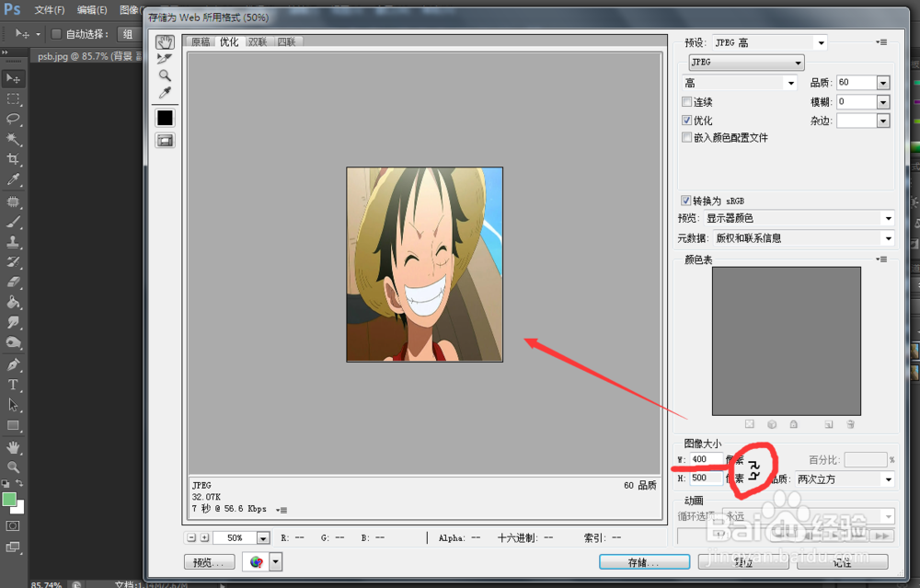
Task: Click height H field showing 500
Action: 706,478
